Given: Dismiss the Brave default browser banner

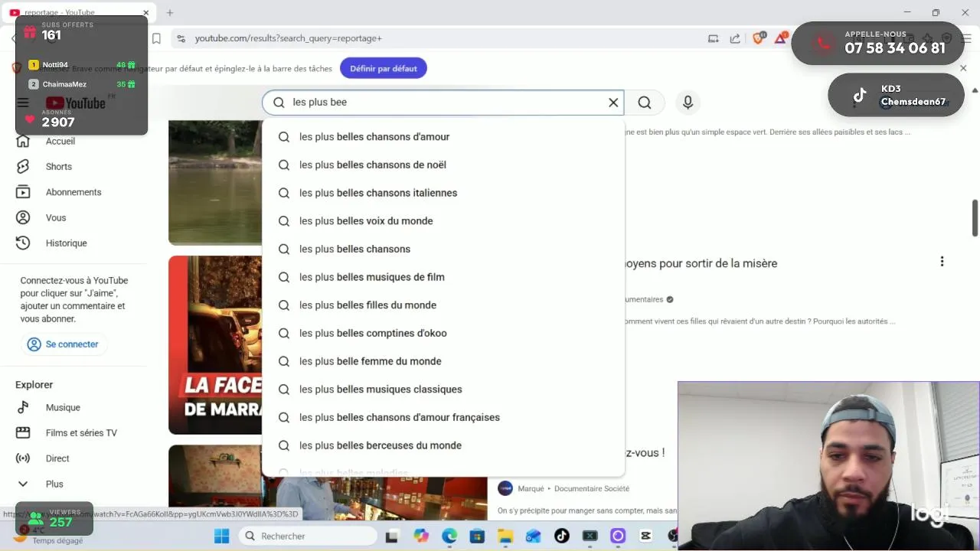Looking at the screenshot, I should [963, 68].
